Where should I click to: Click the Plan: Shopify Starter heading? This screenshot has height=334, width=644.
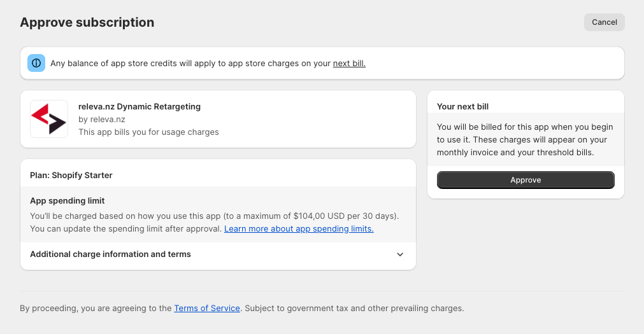pyautogui.click(x=71, y=175)
